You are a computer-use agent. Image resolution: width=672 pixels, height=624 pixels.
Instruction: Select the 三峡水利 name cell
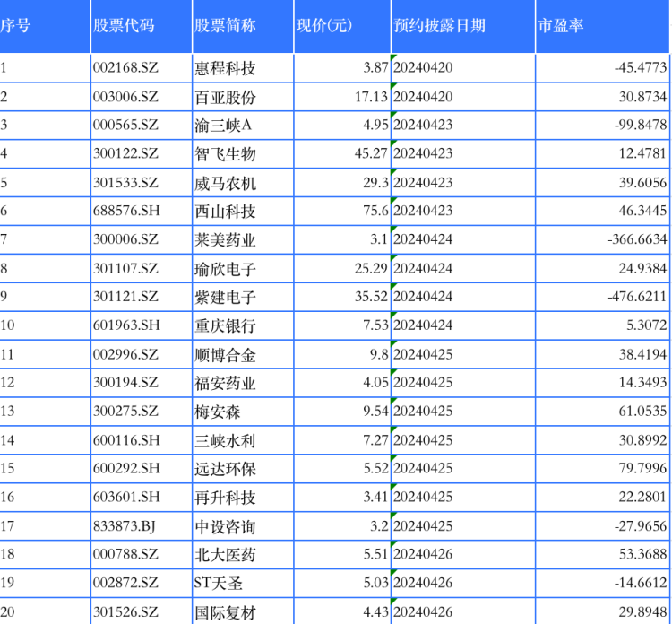[x=243, y=440]
